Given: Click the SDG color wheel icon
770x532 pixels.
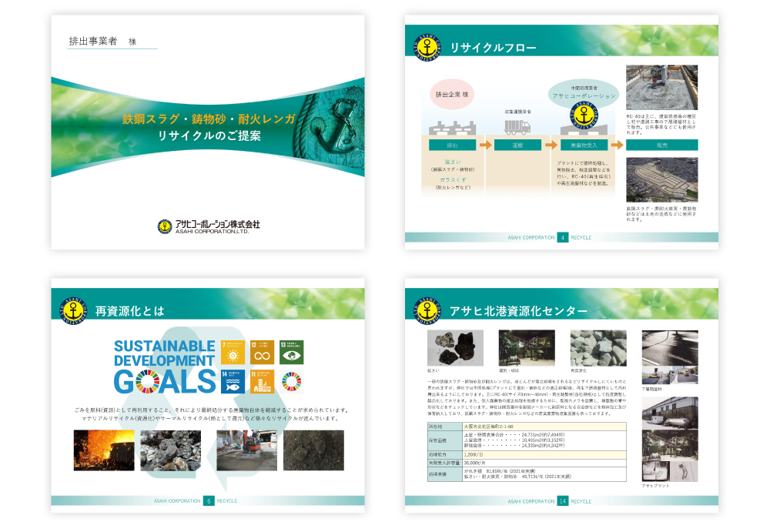Looking at the screenshot, I should point(292,381).
